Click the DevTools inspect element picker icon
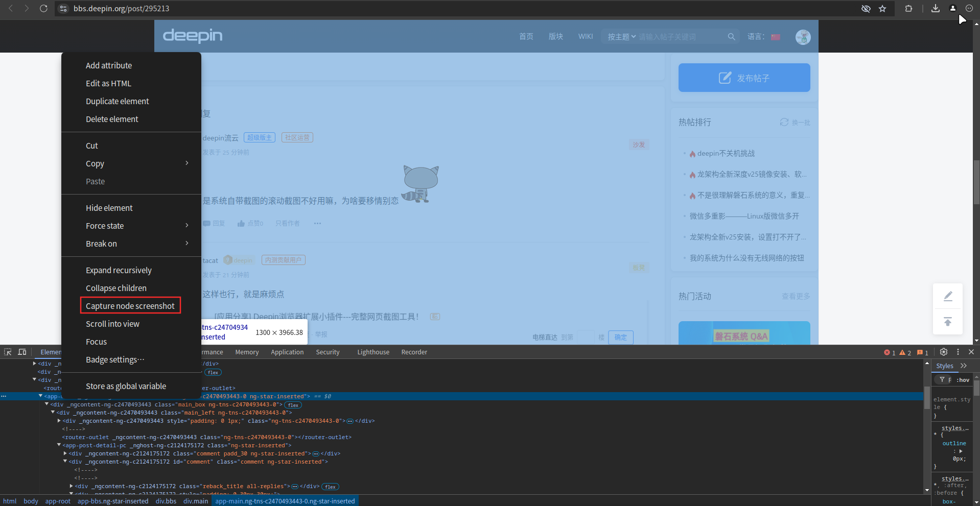The image size is (980, 506). coord(8,352)
